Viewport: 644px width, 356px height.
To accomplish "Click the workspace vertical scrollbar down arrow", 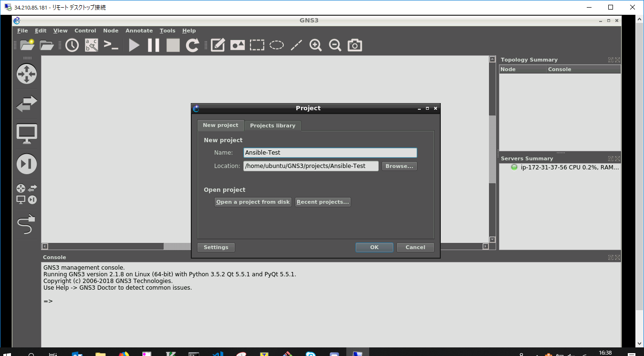I will pos(492,240).
